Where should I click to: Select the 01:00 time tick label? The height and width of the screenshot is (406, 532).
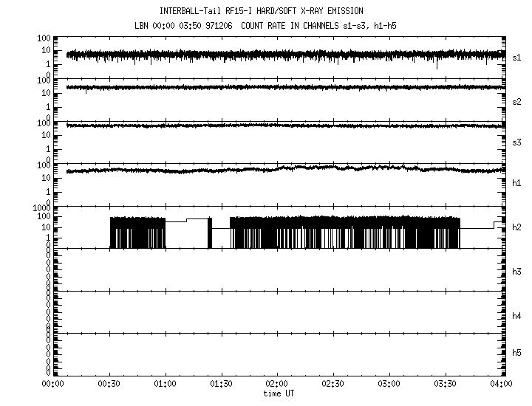click(x=165, y=385)
